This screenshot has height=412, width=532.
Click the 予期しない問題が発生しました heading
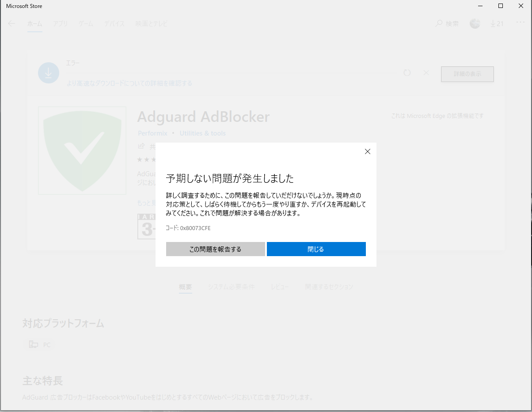(x=230, y=178)
